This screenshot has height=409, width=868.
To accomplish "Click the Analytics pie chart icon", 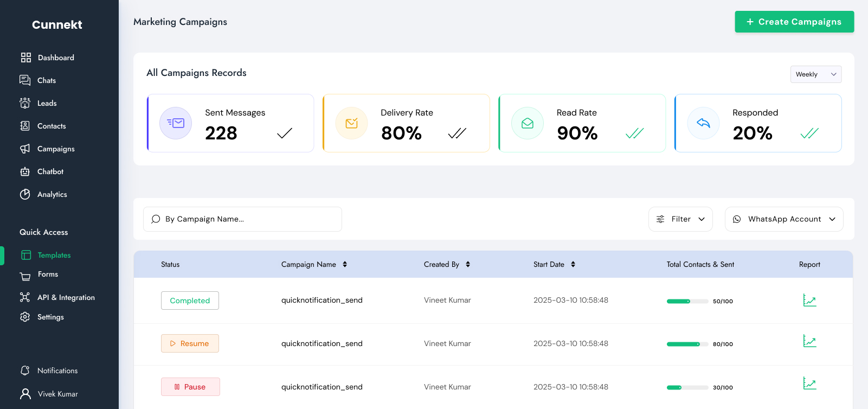I will tap(25, 194).
